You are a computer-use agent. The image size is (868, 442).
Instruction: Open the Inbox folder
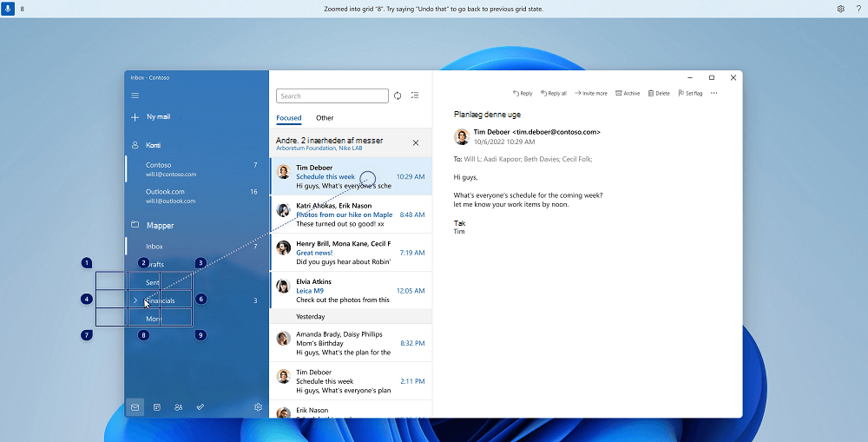[196, 247]
